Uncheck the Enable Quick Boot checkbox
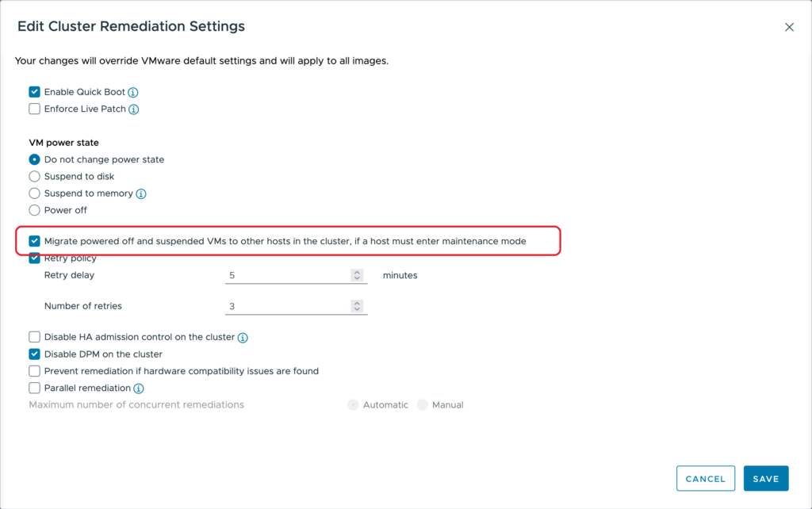The height and width of the screenshot is (509, 812). point(35,92)
